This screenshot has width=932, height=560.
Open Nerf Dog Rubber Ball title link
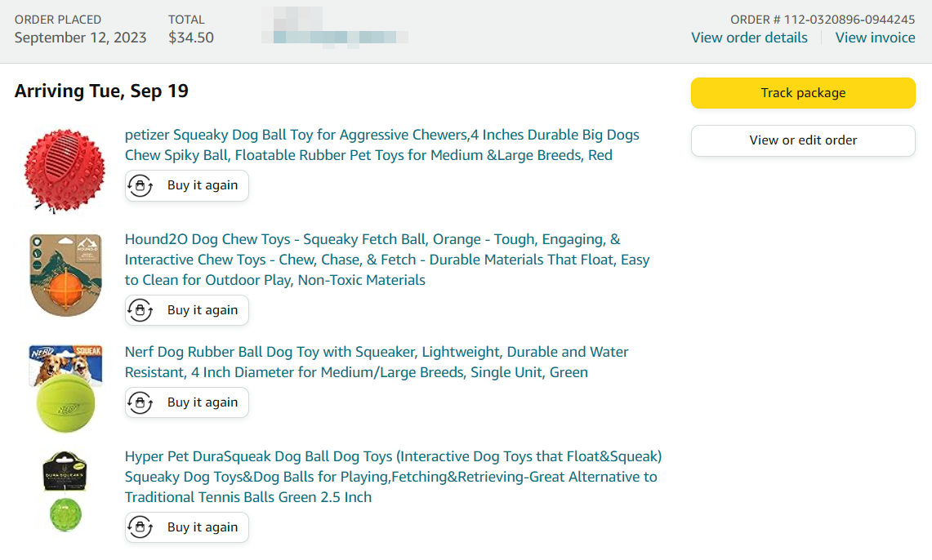(377, 362)
